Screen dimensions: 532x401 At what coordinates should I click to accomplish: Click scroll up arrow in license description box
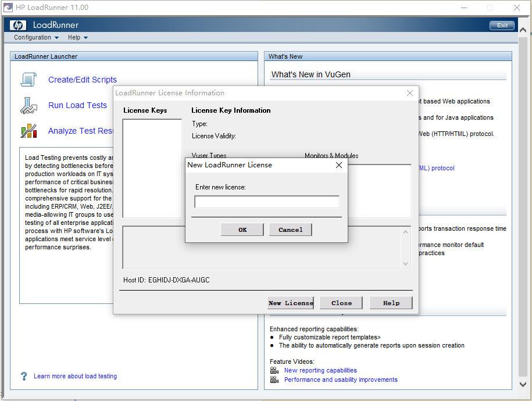[x=405, y=232]
